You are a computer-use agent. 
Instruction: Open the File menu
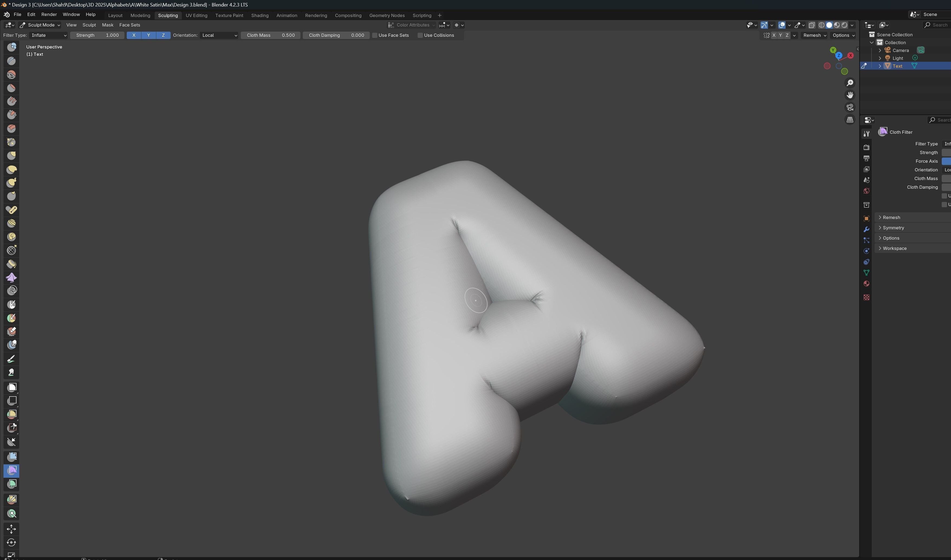click(x=17, y=14)
